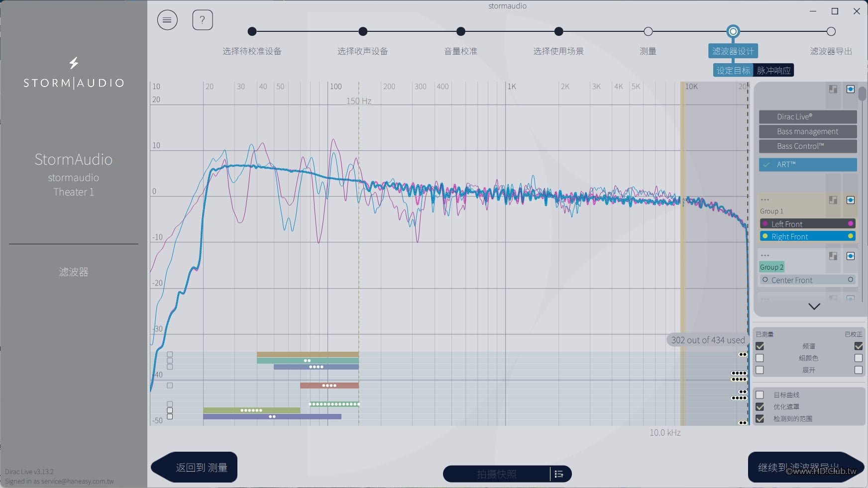Click 150 Hz crossover marker label
The width and height of the screenshot is (868, 488).
pos(359,101)
